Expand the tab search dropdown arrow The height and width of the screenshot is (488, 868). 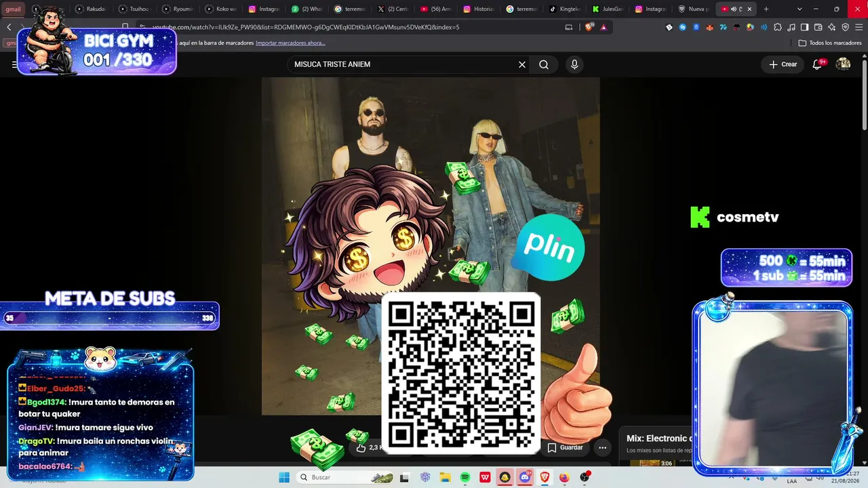tap(800, 9)
